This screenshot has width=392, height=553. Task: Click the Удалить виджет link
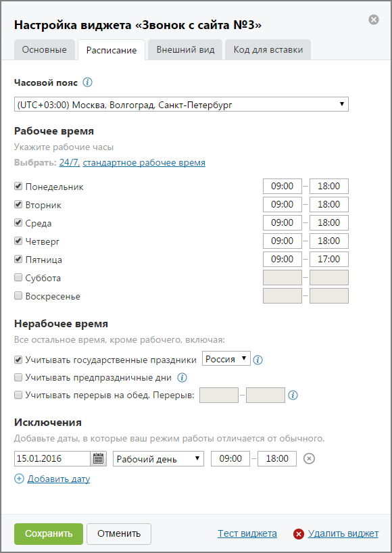coord(343,533)
